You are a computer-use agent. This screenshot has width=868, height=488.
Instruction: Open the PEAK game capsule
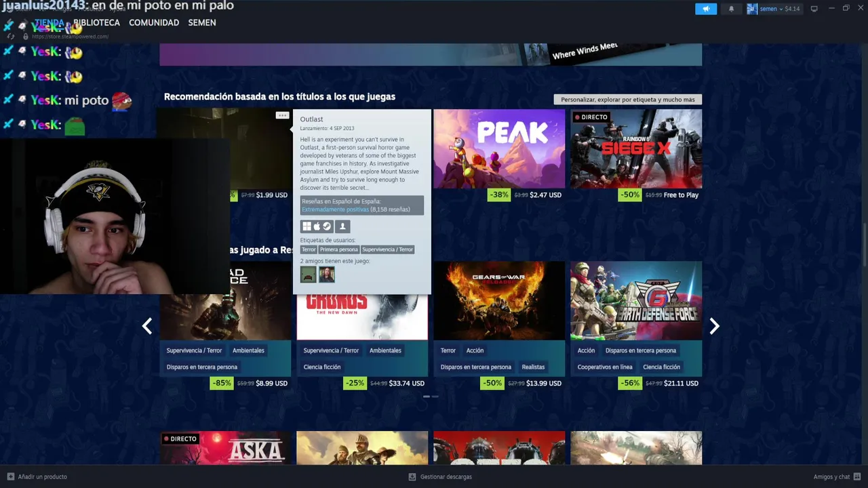(x=499, y=148)
